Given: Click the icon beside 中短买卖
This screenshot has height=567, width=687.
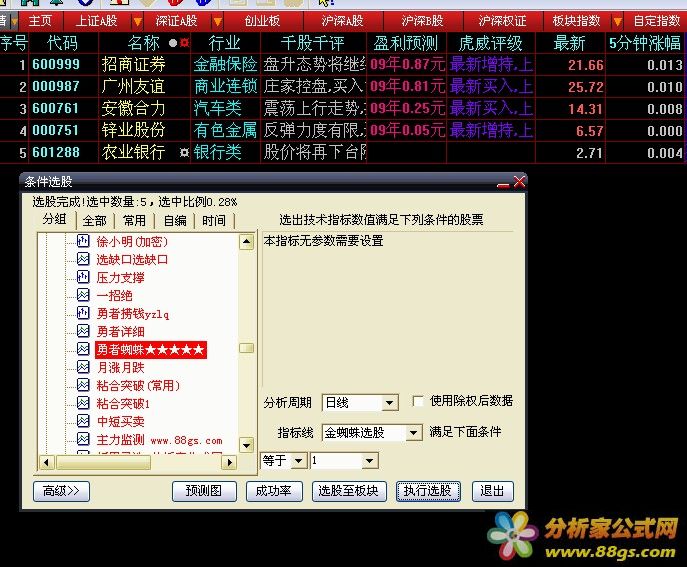Looking at the screenshot, I should [x=83, y=421].
